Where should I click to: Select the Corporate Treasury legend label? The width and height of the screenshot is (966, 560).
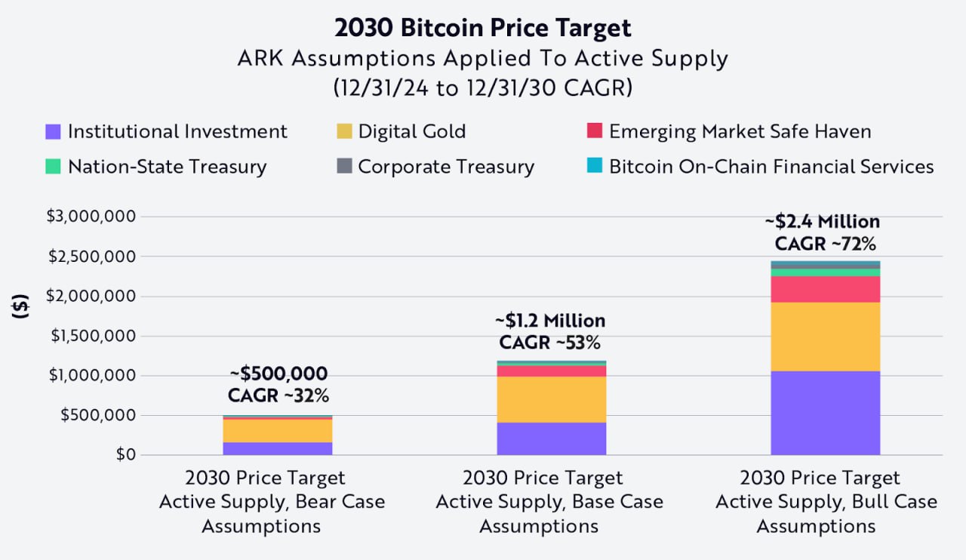[445, 167]
